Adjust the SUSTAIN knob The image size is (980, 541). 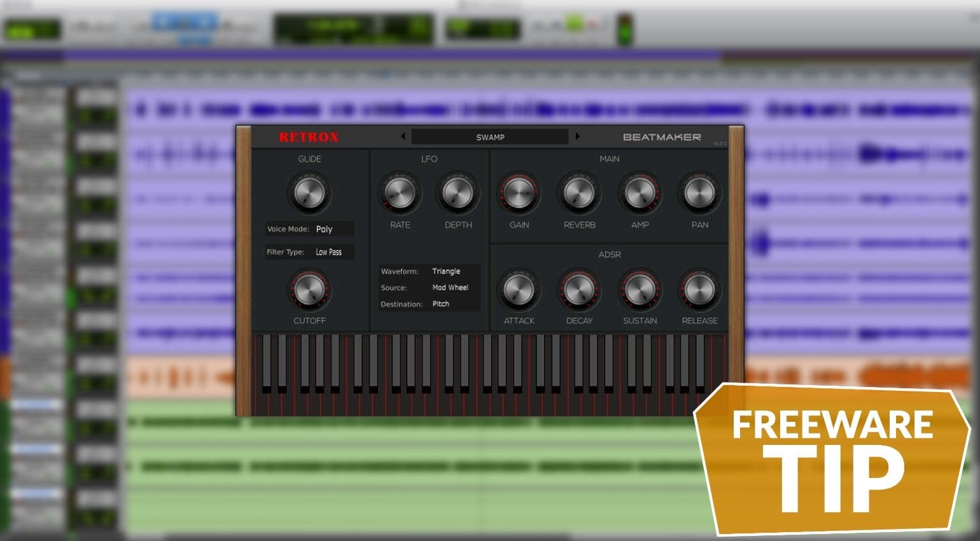click(640, 290)
